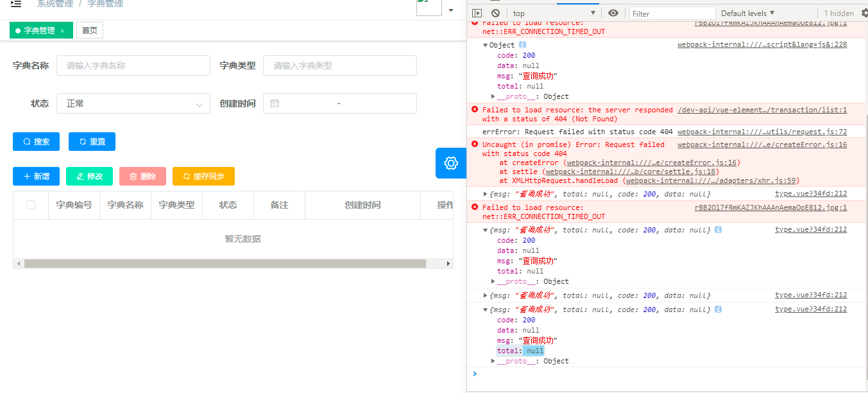Click the 新增 button
Screen dimensions: 868x393
click(x=36, y=176)
